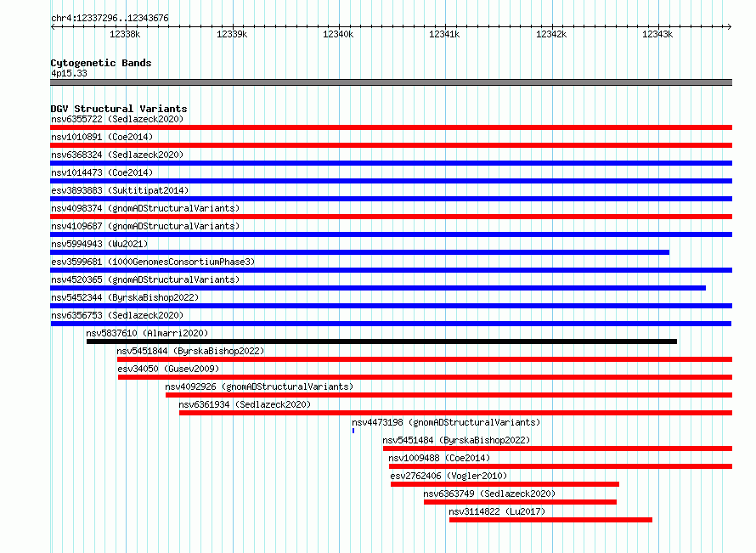Screen dimensions: 756x553
Task: Click the blue bar of esv3893883
Action: [x=391, y=199]
